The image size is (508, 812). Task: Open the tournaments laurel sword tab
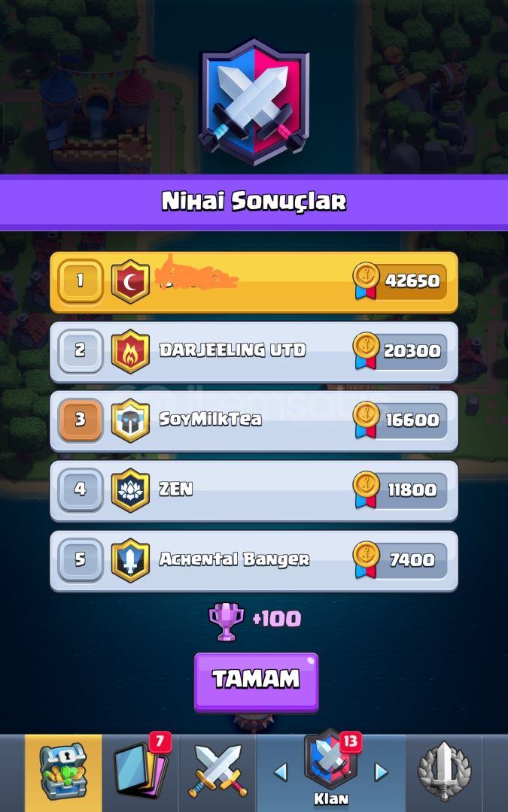[444, 773]
